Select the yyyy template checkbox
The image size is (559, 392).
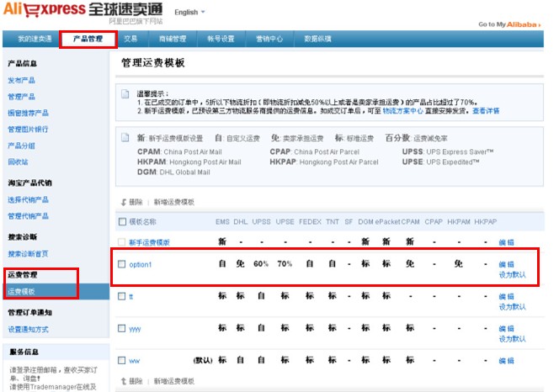122,328
